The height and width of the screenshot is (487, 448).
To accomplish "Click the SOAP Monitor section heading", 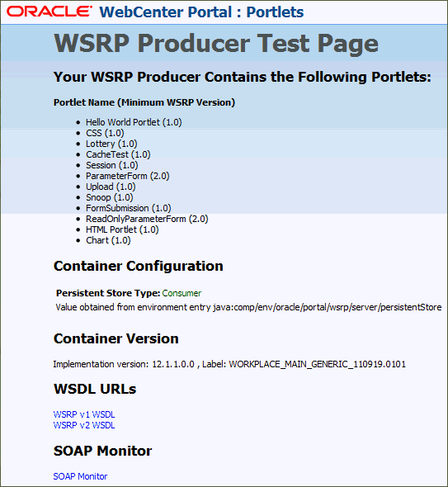I will (x=103, y=451).
